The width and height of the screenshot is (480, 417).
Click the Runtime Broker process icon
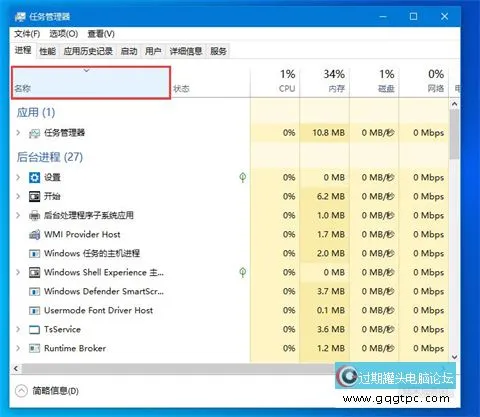34,349
